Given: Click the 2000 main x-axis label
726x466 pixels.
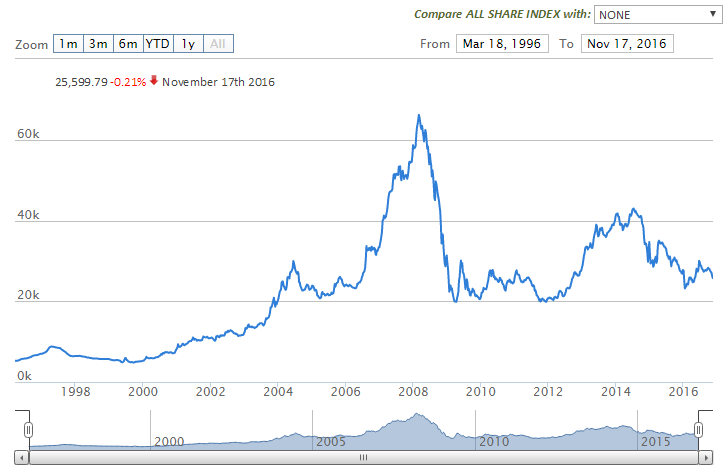Looking at the screenshot, I should 143,392.
